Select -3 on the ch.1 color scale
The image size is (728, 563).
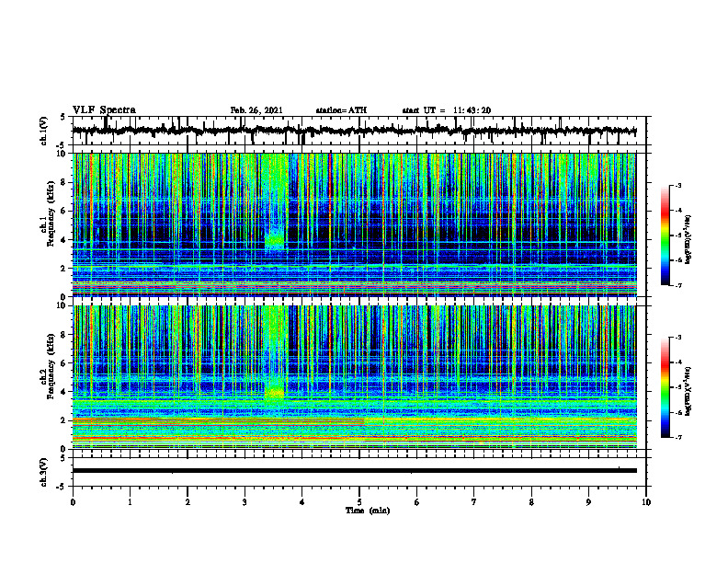point(678,185)
